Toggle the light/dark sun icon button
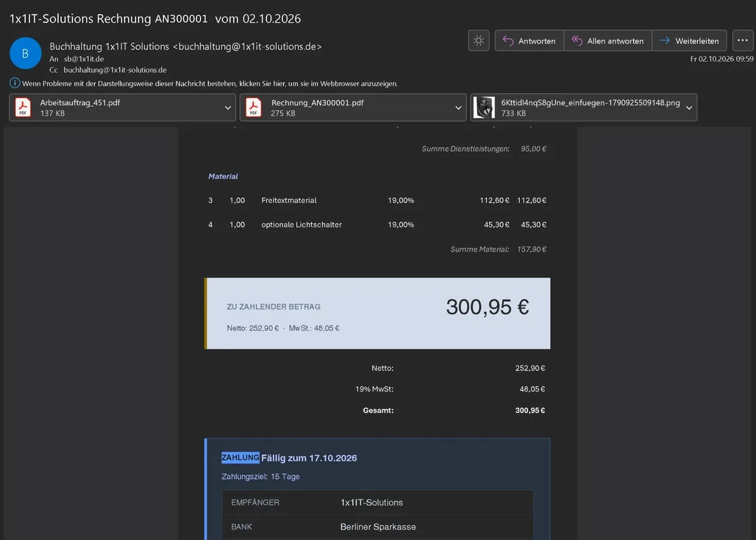756x540 pixels. (x=479, y=41)
